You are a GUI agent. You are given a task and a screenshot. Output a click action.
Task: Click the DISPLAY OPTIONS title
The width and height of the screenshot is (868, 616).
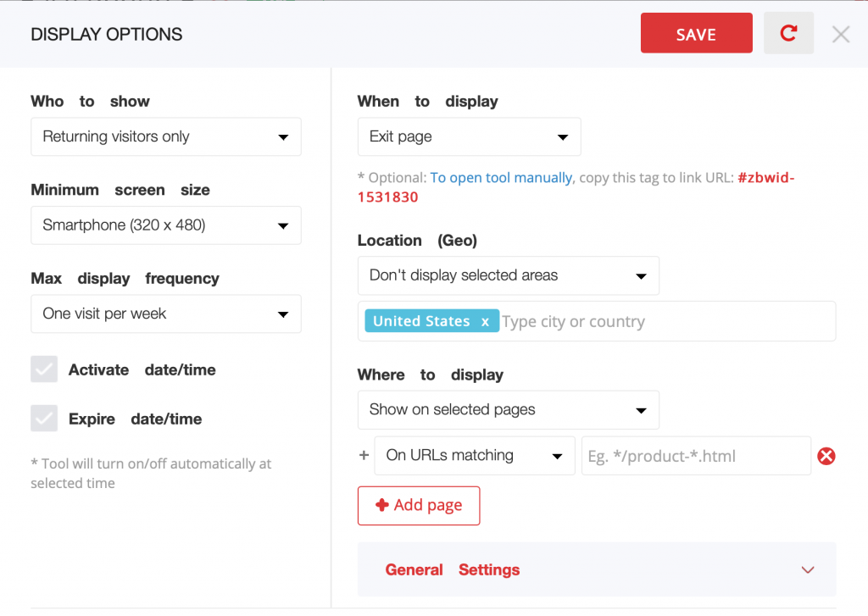click(106, 34)
